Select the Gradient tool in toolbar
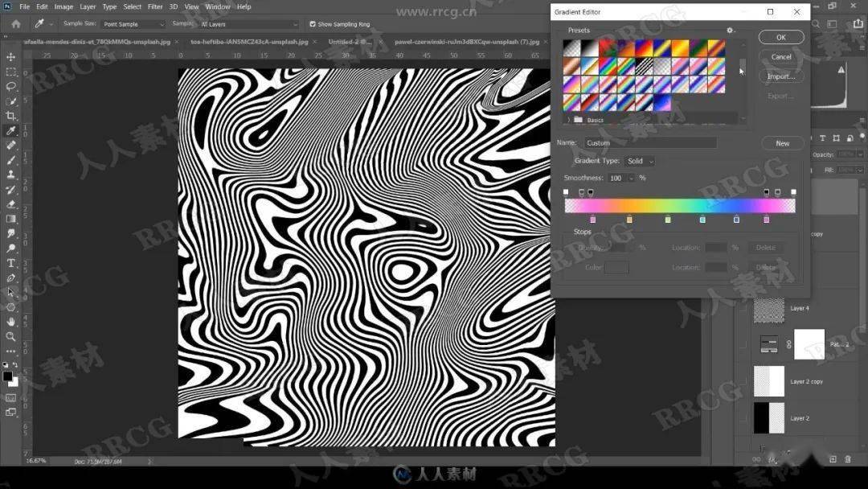 click(10, 219)
